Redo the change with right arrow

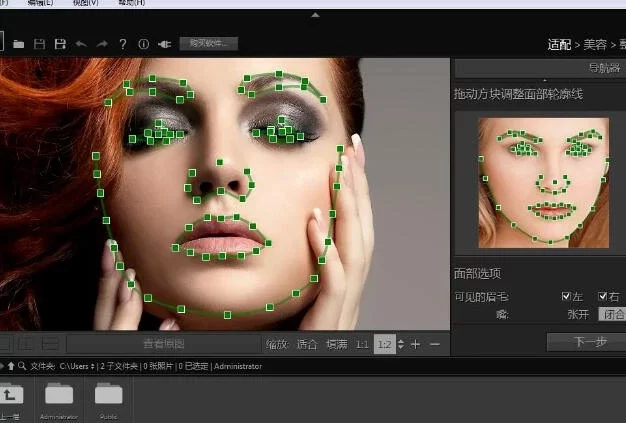pyautogui.click(x=102, y=44)
